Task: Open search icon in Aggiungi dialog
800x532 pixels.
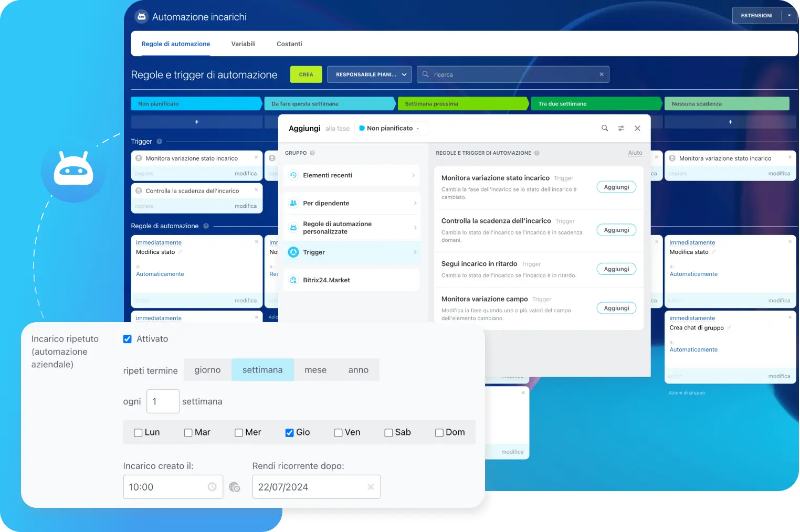Action: pos(605,128)
